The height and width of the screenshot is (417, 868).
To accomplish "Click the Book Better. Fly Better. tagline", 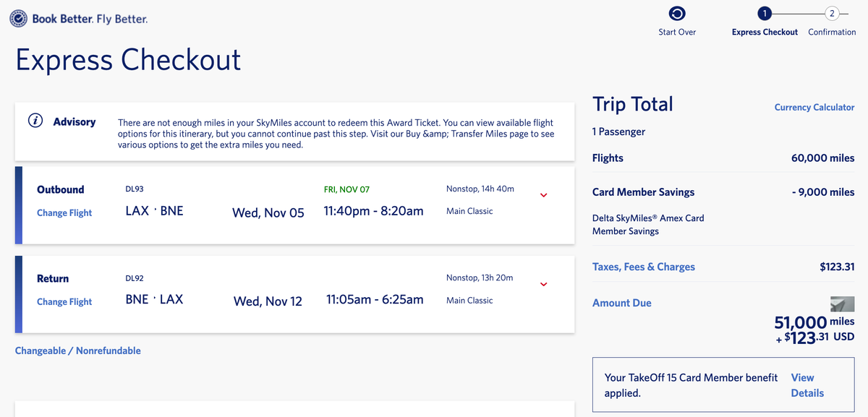I will point(90,20).
